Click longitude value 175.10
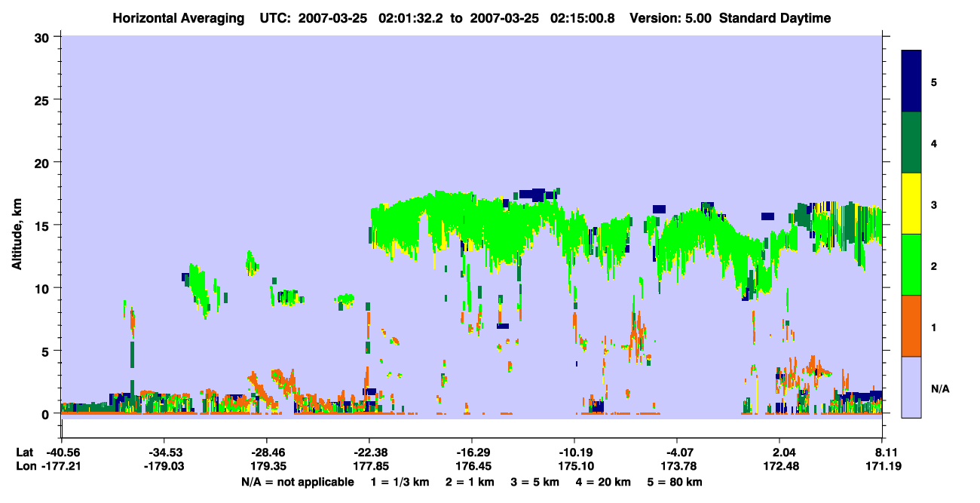 tap(574, 466)
